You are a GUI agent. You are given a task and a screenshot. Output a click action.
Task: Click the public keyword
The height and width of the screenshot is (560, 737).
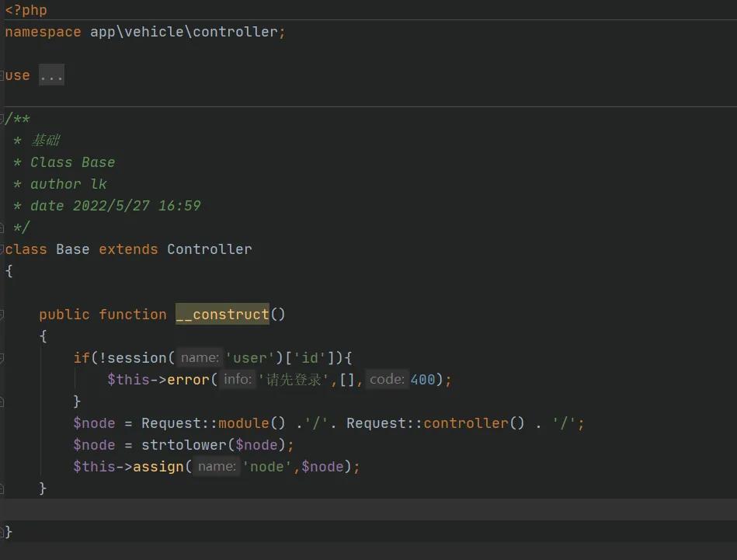64,314
